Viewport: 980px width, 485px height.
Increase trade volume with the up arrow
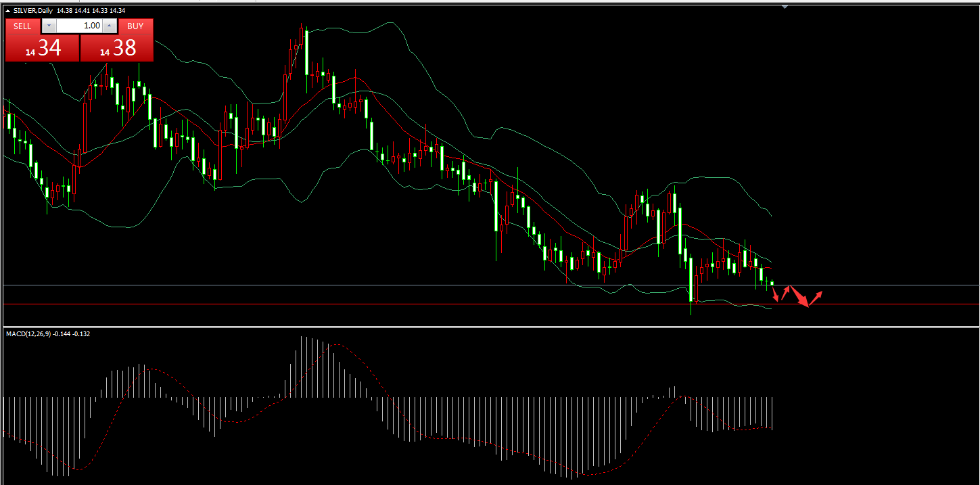pos(110,26)
